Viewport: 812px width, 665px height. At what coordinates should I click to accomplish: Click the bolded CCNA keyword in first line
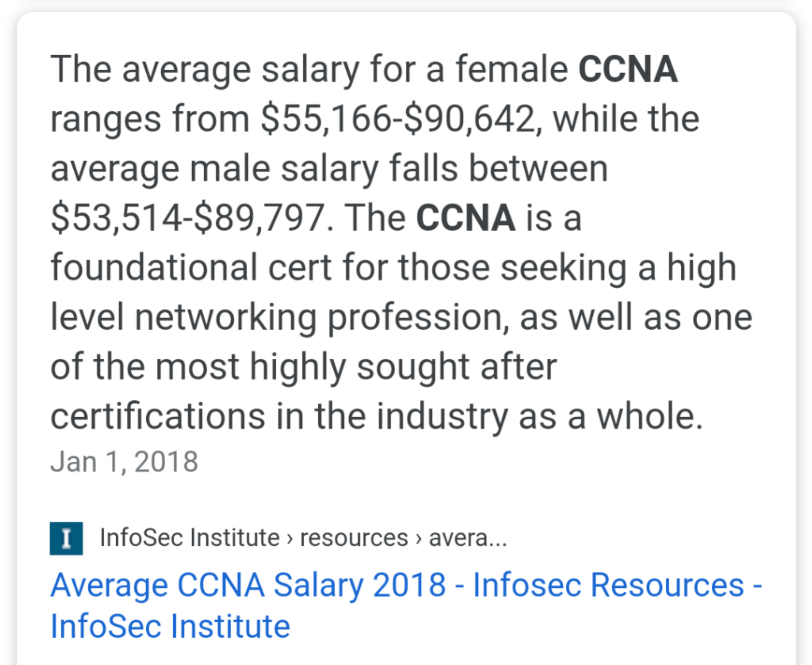point(629,69)
